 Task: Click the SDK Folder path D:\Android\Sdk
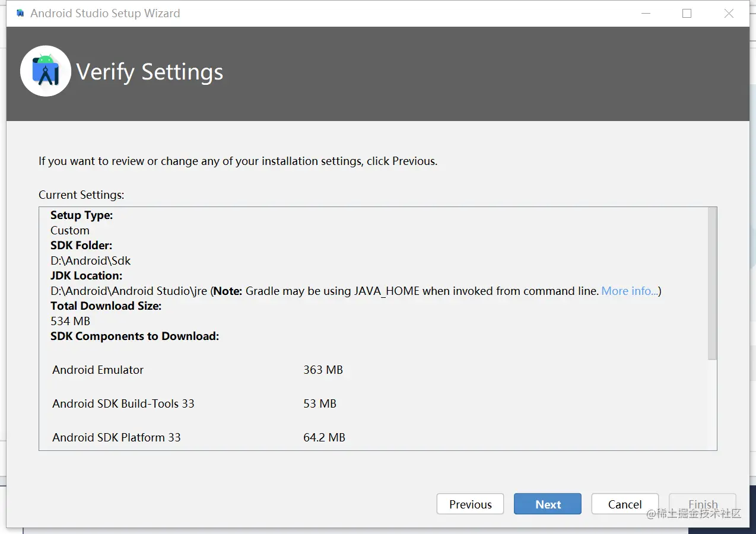coord(91,261)
